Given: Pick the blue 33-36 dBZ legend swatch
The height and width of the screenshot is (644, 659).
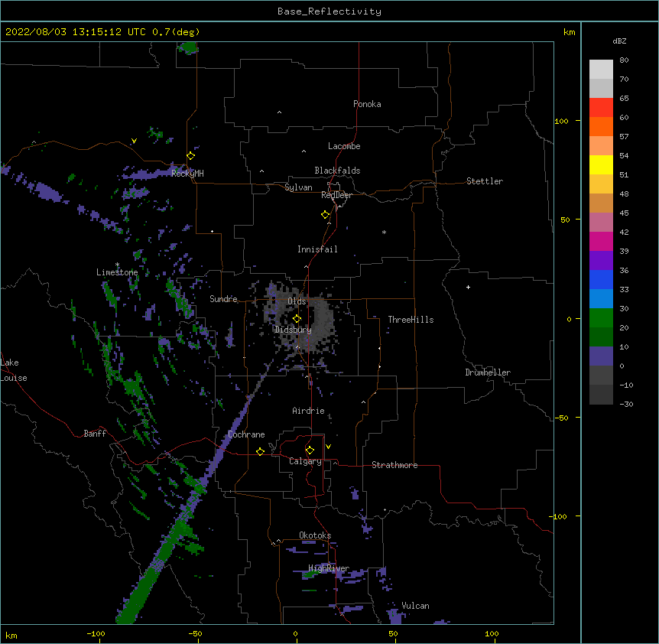Looking at the screenshot, I should click(x=601, y=279).
